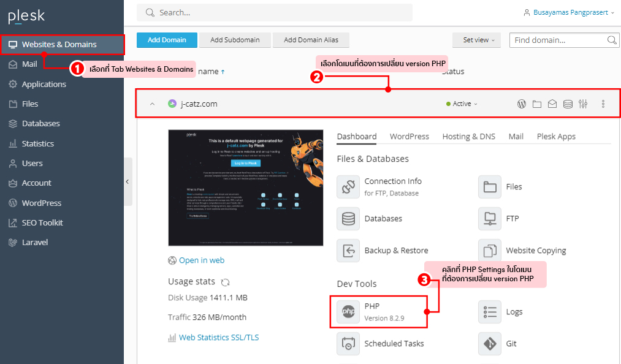The height and width of the screenshot is (364, 621).
Task: Open Websites & Domains in sidebar
Action: click(62, 44)
